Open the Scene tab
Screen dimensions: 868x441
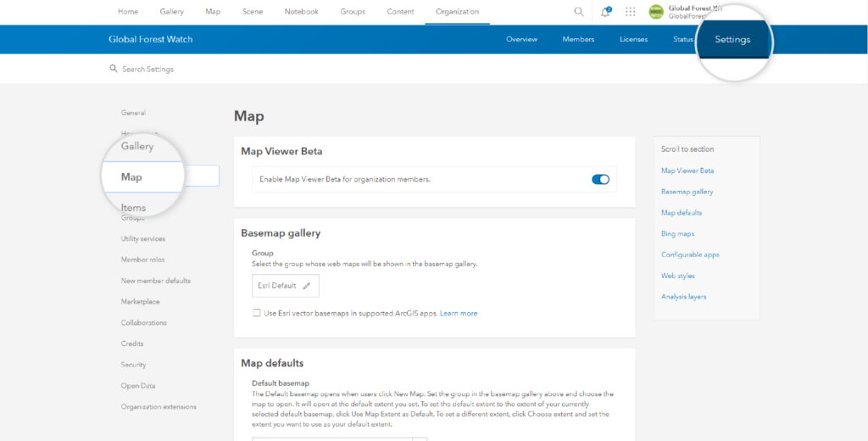click(253, 12)
